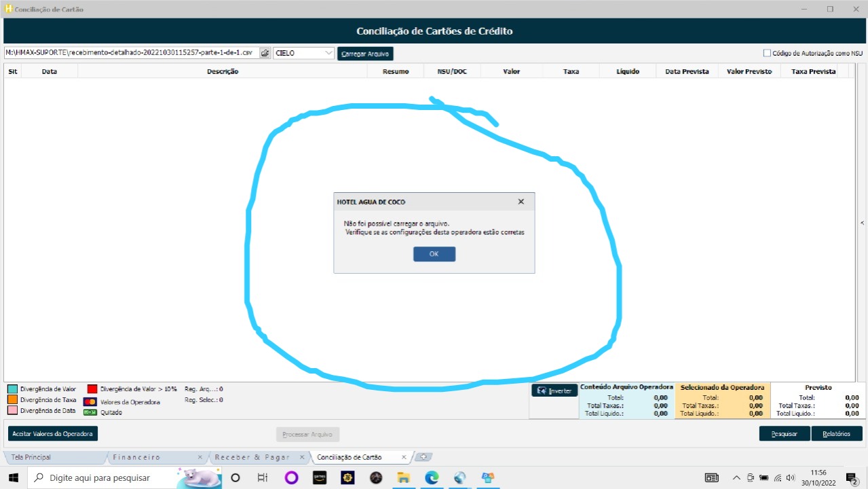Open the Task View taskbar icon
Viewport: 868px width, 489px height.
263,477
